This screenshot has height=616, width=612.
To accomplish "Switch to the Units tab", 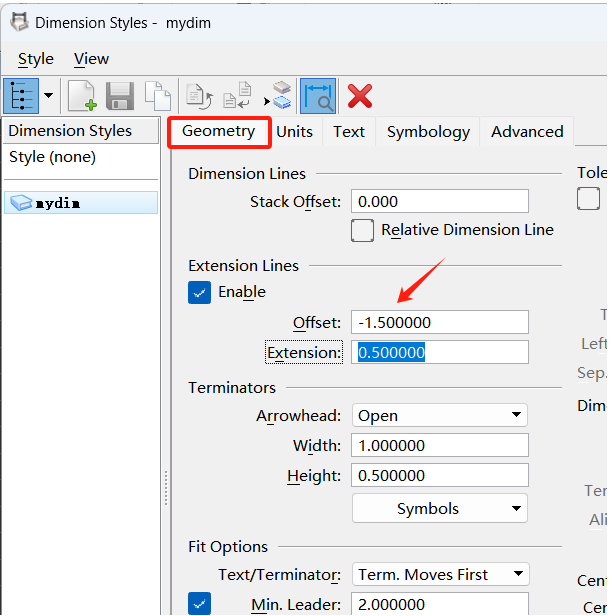I will 295,132.
